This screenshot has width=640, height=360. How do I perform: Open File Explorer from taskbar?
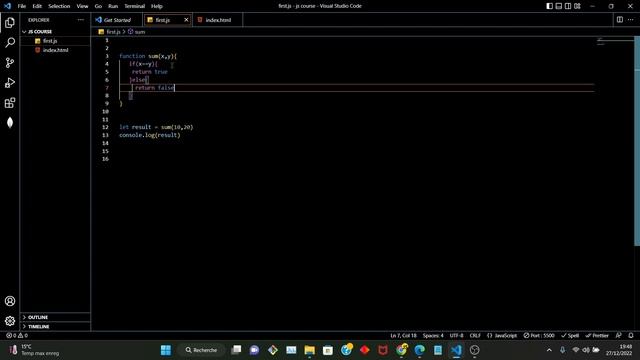[309, 350]
